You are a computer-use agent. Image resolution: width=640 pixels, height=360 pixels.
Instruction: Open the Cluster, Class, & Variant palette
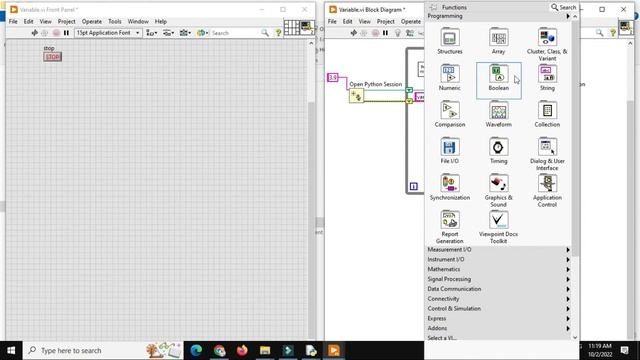pyautogui.click(x=547, y=44)
